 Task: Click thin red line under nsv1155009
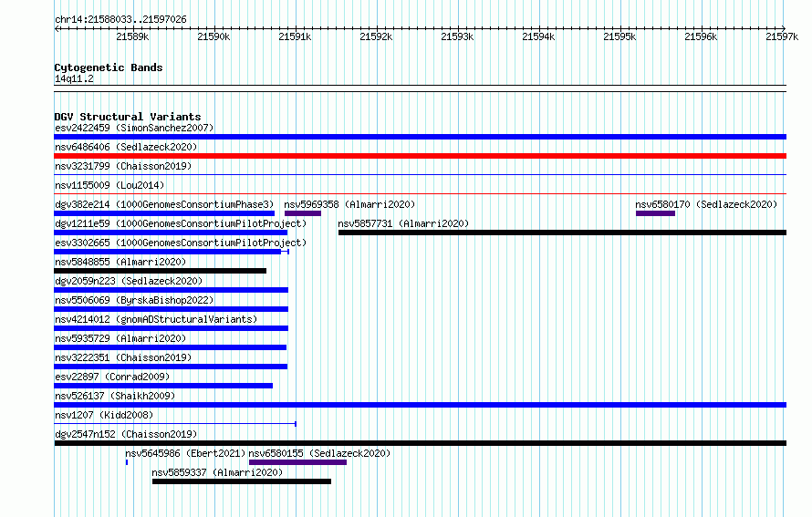pyautogui.click(x=420, y=194)
